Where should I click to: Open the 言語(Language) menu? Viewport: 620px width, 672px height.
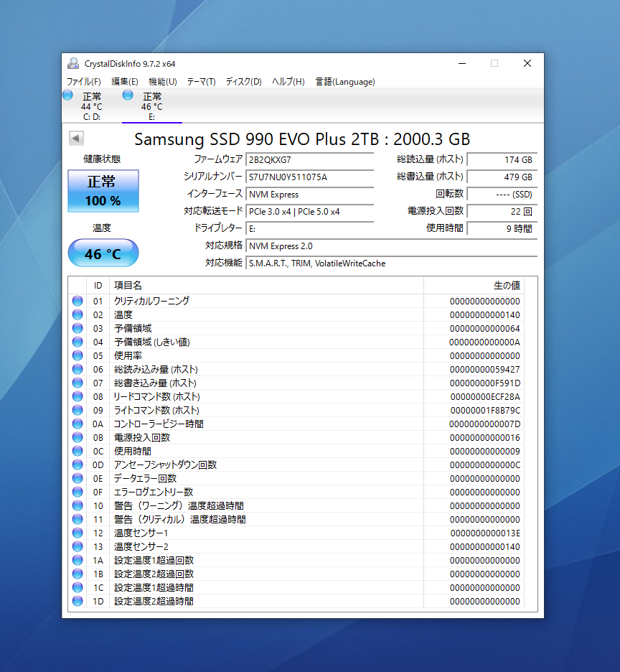345,81
